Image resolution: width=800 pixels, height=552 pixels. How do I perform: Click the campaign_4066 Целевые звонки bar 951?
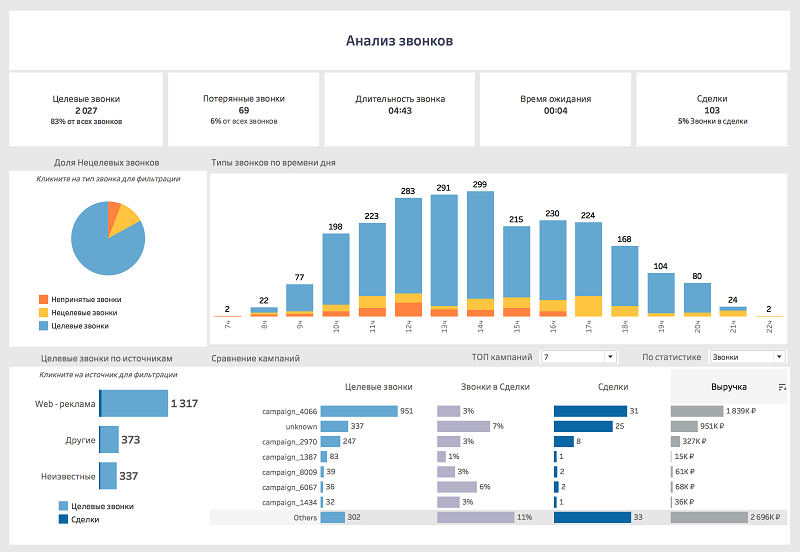(359, 411)
